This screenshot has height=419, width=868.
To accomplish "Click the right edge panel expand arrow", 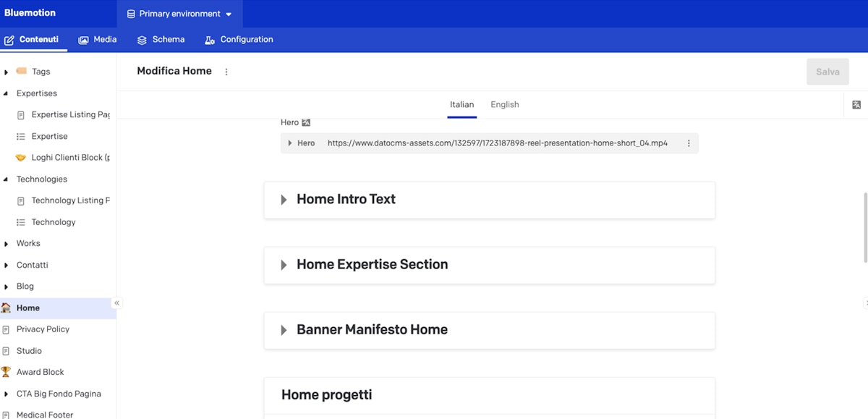I will pos(865,302).
